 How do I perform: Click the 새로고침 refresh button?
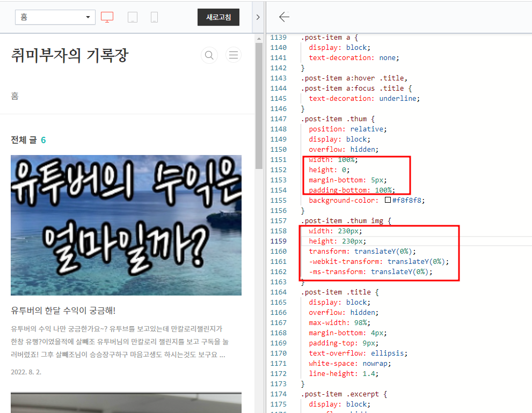218,17
